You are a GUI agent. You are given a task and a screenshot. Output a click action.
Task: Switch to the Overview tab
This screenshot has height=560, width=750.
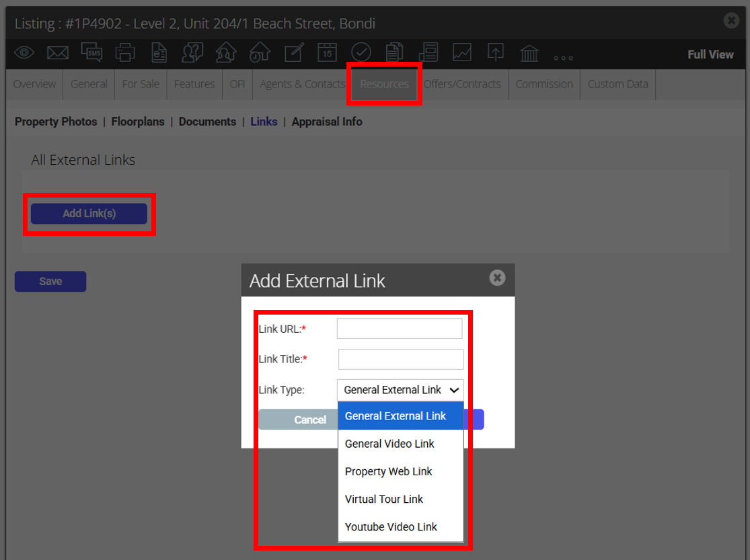(34, 84)
